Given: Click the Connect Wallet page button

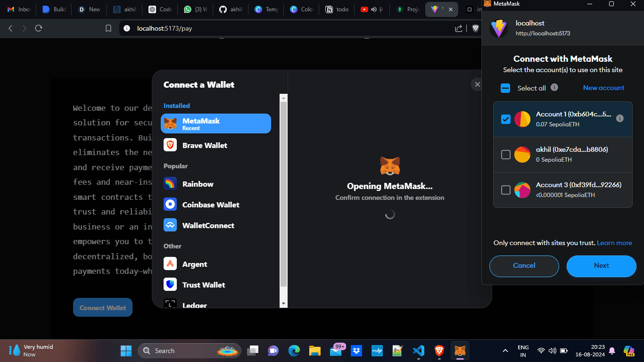Looking at the screenshot, I should (103, 307).
